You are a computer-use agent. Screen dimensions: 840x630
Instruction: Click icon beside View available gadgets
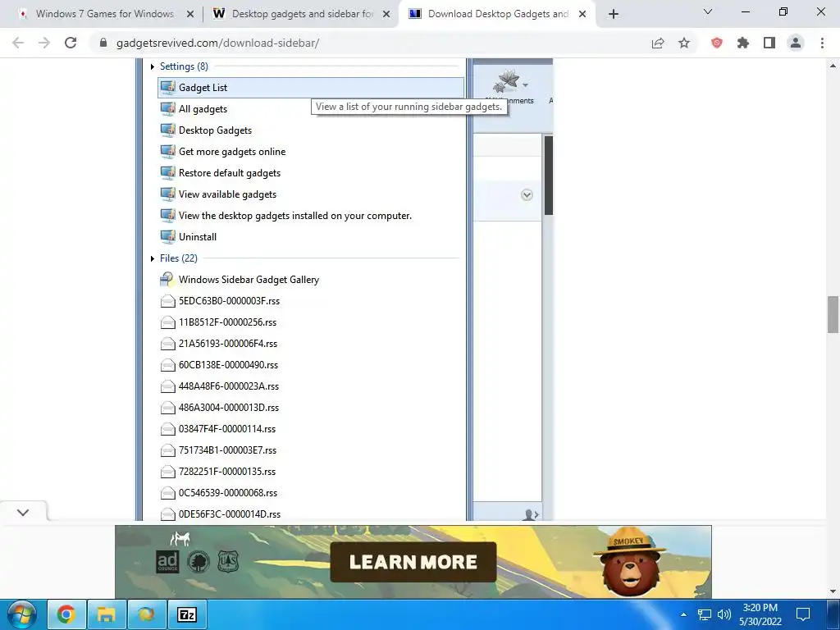click(167, 194)
